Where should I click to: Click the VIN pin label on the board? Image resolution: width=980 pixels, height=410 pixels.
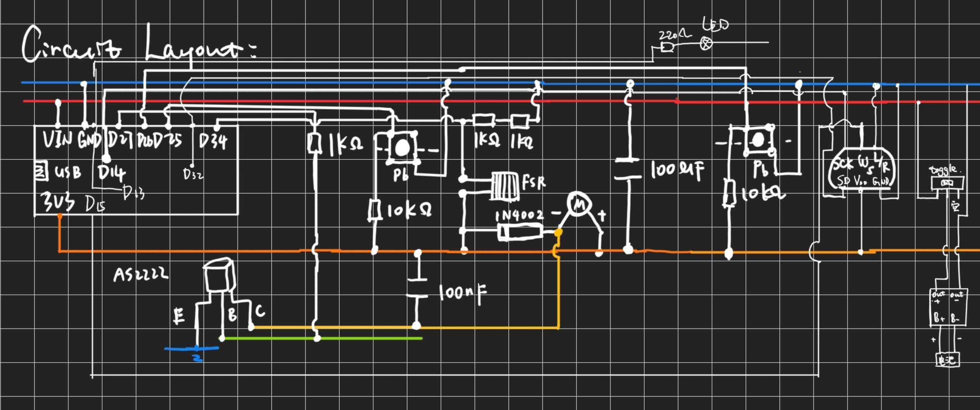click(x=57, y=140)
